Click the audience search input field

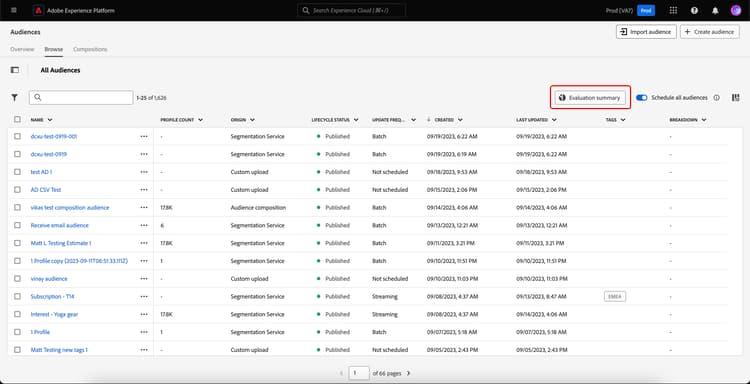pos(81,98)
